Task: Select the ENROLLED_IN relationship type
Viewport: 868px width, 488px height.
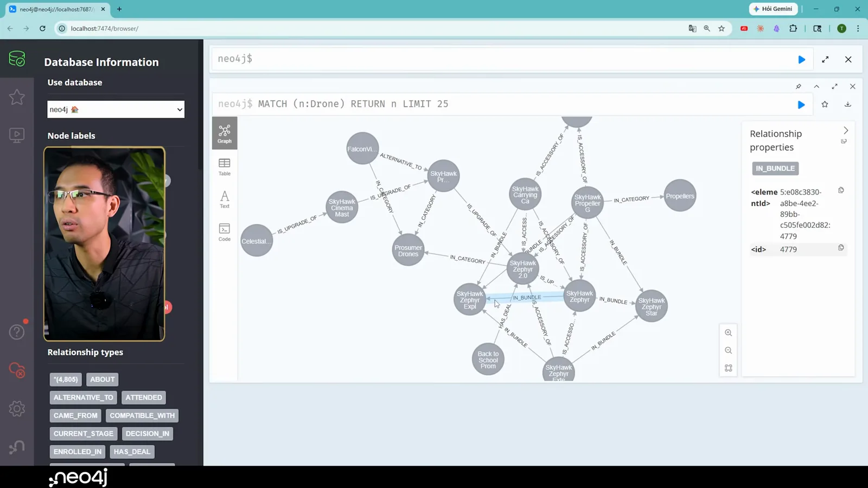Action: (78, 452)
